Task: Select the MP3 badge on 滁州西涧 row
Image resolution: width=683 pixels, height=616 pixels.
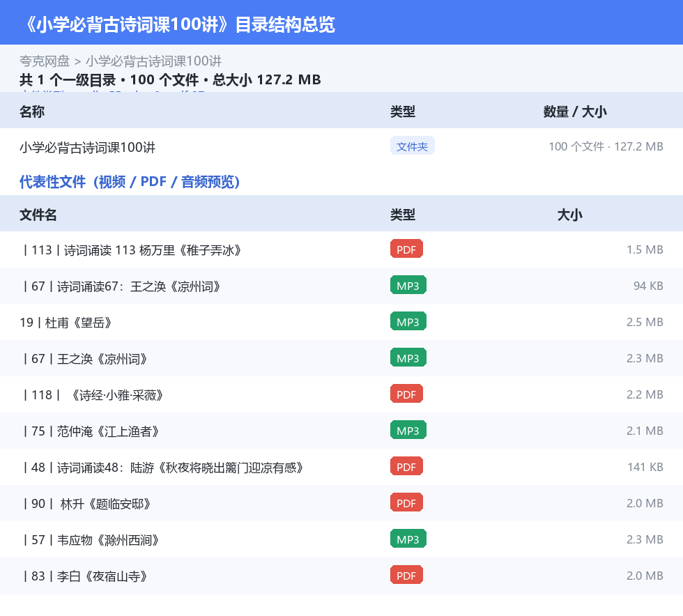Action: [x=408, y=539]
